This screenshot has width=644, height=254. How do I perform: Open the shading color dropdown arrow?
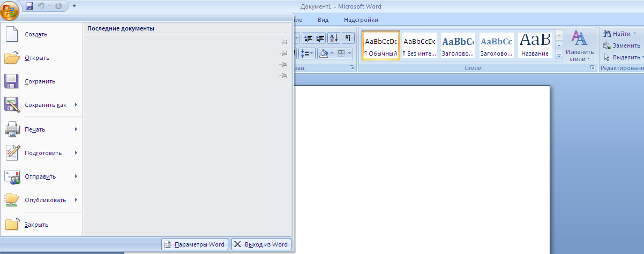pyautogui.click(x=332, y=53)
